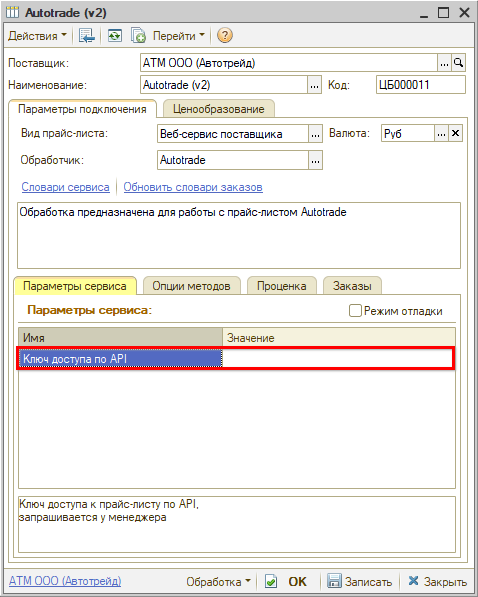Click the Закрыть button label
478x597 pixels.
[x=445, y=582]
